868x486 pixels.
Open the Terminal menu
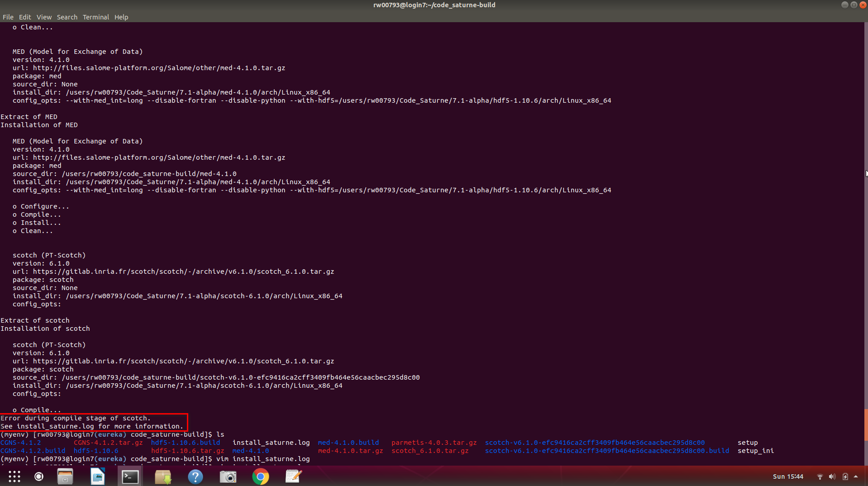[x=95, y=17]
